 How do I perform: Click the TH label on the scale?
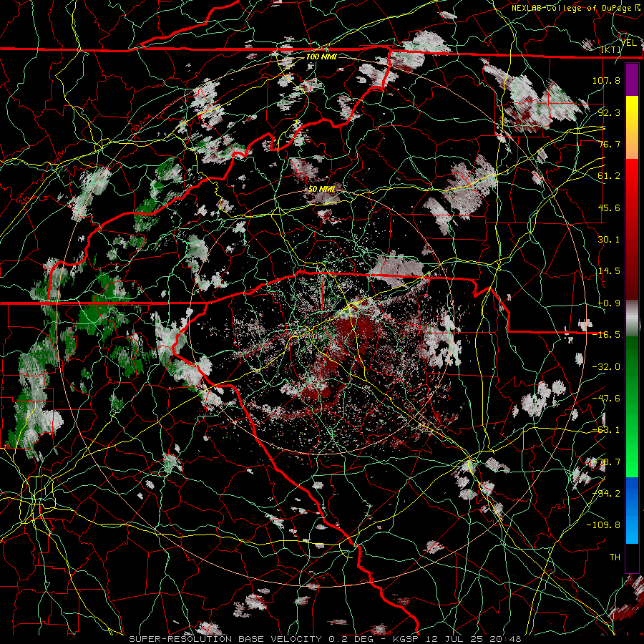[615, 557]
